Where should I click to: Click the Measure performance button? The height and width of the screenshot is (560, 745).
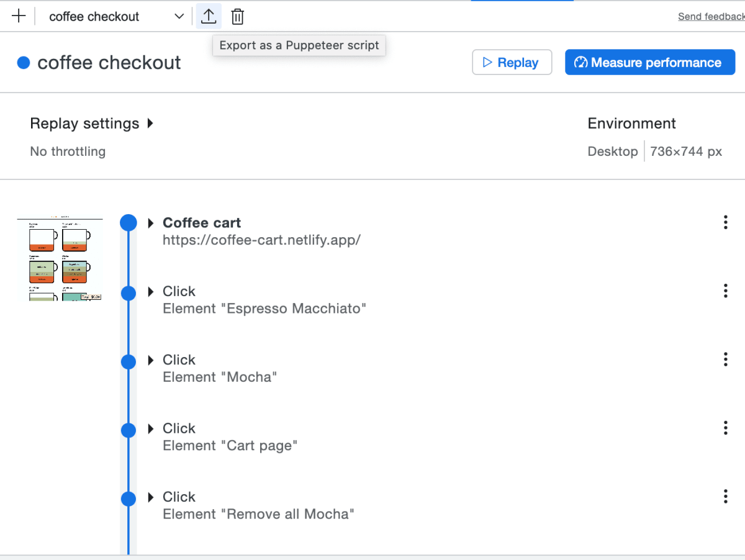coord(649,63)
